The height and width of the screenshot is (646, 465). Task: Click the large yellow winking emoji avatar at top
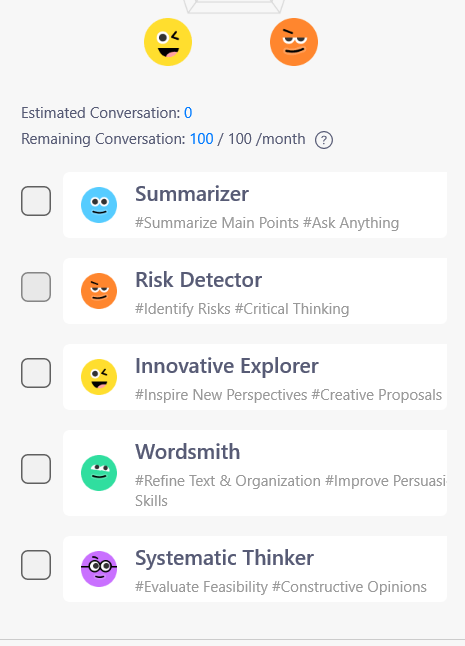[168, 42]
